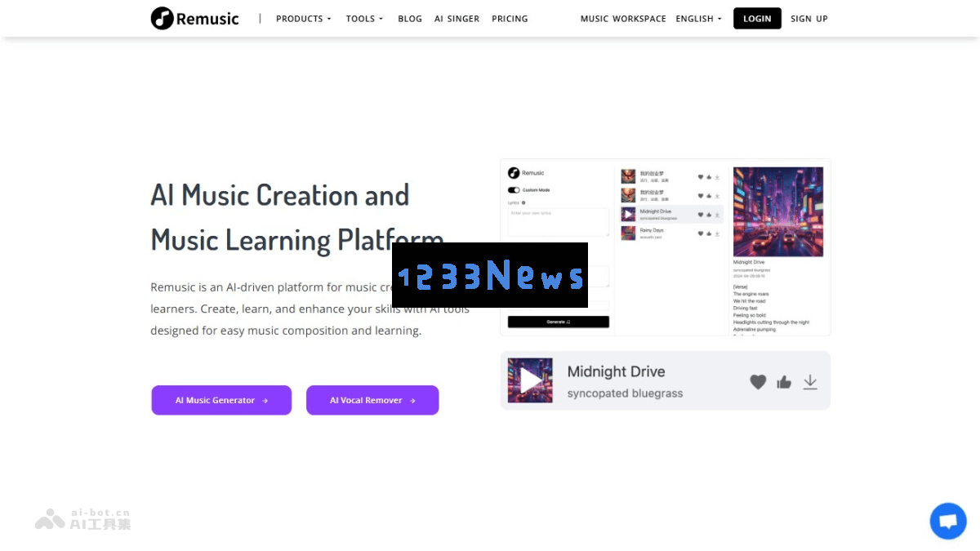
Task: Expand the Products dropdown menu
Action: coord(304,19)
